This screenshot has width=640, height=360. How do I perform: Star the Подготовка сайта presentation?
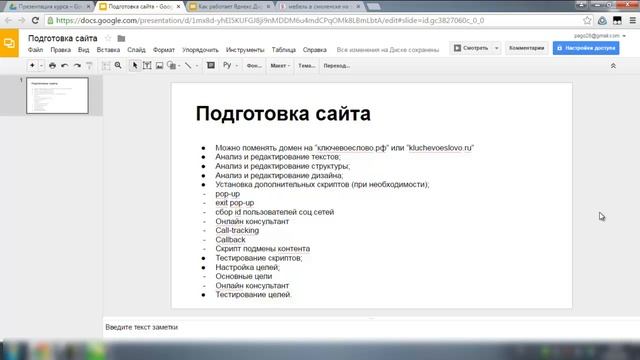click(x=108, y=38)
